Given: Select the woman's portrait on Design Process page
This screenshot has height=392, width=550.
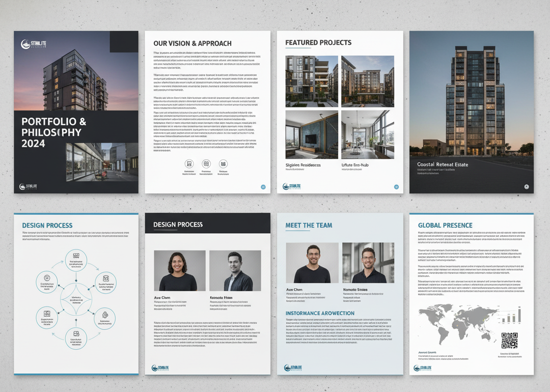Looking at the screenshot, I should click(x=180, y=270).
